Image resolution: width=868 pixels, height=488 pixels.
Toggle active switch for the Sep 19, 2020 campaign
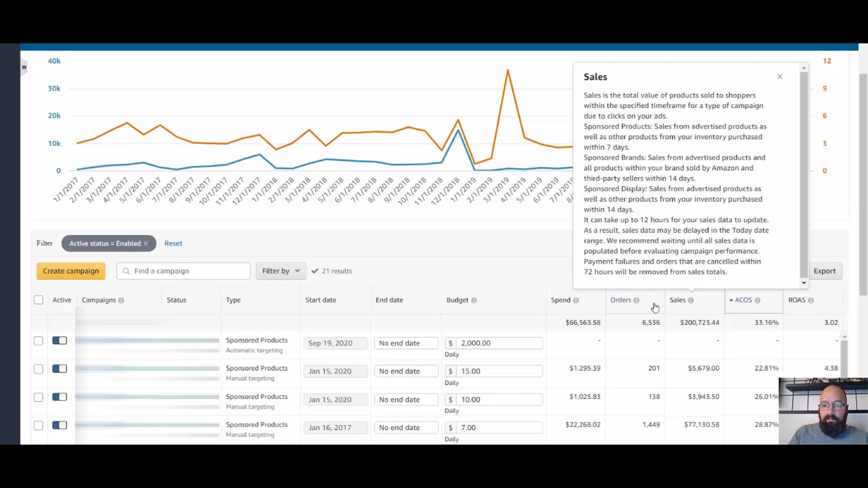60,341
